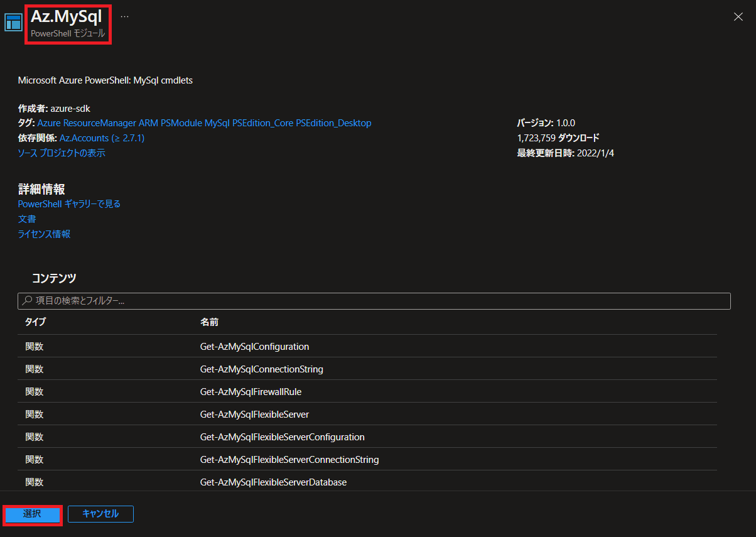Open the ellipsis more options menu
The height and width of the screenshot is (537, 756).
[x=124, y=16]
